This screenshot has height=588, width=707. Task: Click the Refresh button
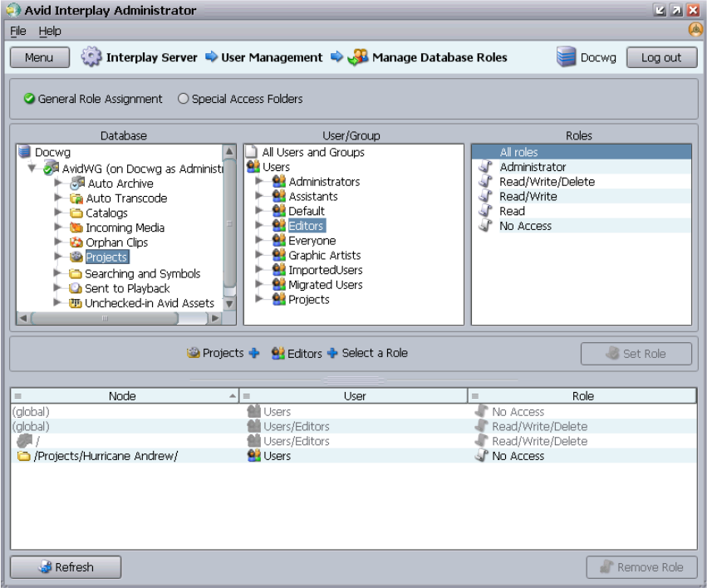(x=66, y=567)
